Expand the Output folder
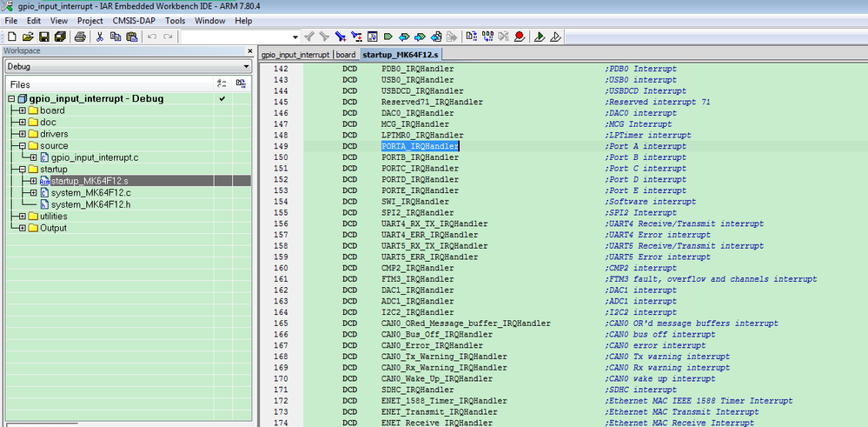 pyautogui.click(x=22, y=228)
